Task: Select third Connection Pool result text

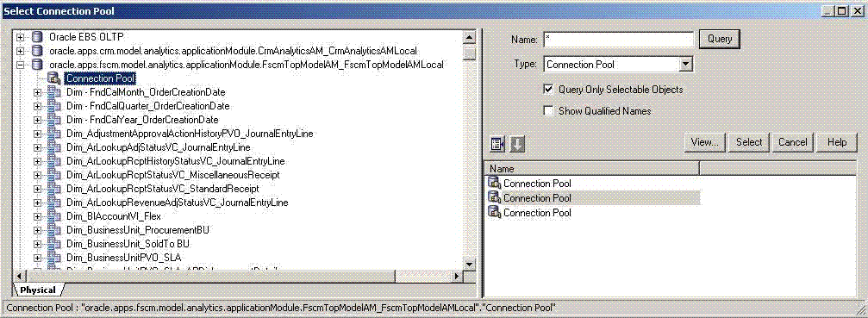Action: point(537,213)
